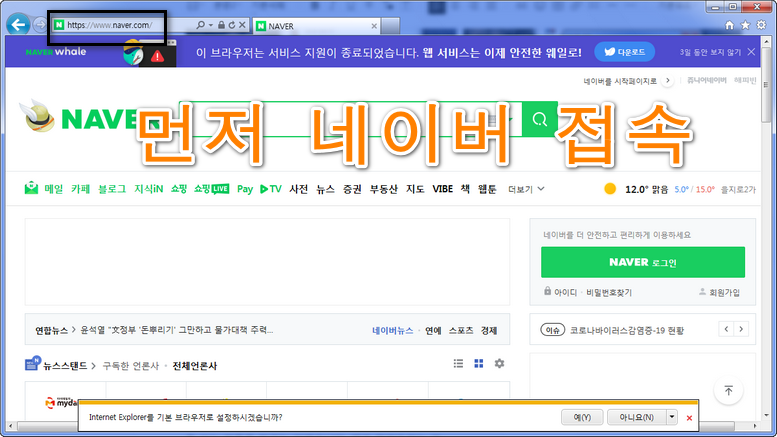Select 전체언론사 newsstand tab
777x437 pixels.
pyautogui.click(x=194, y=366)
